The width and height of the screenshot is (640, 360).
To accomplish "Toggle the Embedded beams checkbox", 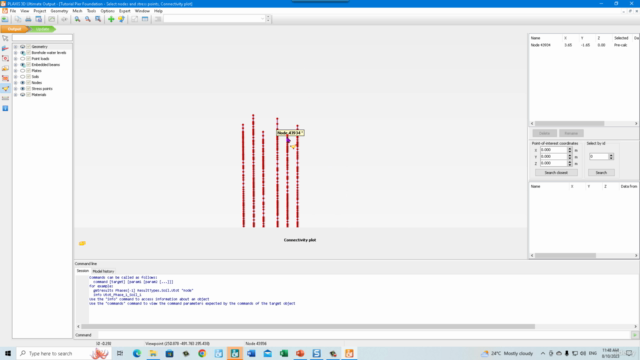I will 29,64.
